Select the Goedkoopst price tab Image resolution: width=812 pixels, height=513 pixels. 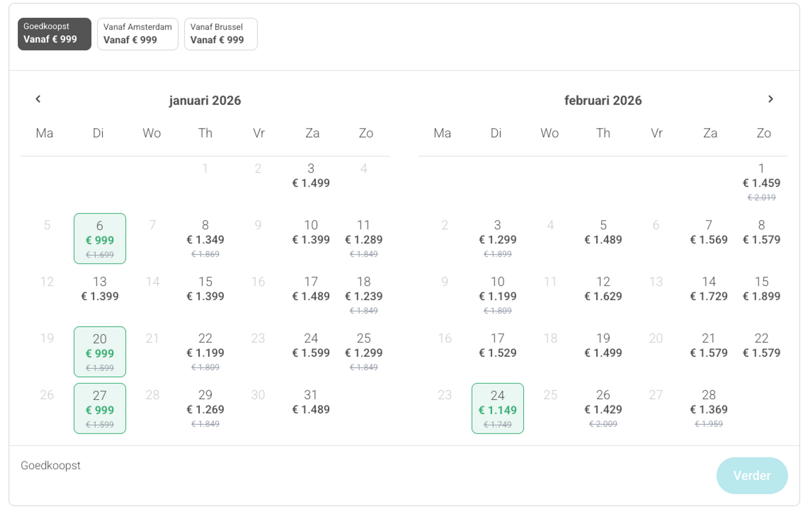tap(54, 34)
